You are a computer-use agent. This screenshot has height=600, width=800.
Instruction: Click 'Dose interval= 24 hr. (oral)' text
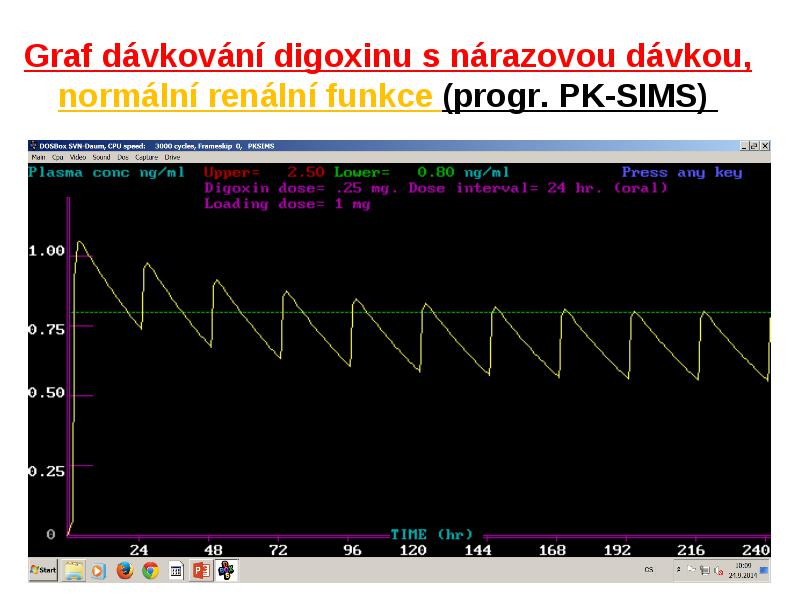[x=538, y=188]
